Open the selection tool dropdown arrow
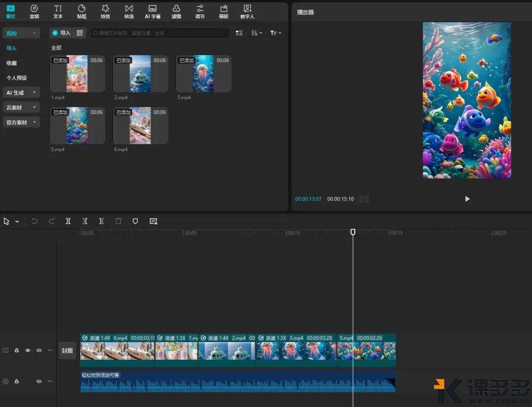 [17, 221]
